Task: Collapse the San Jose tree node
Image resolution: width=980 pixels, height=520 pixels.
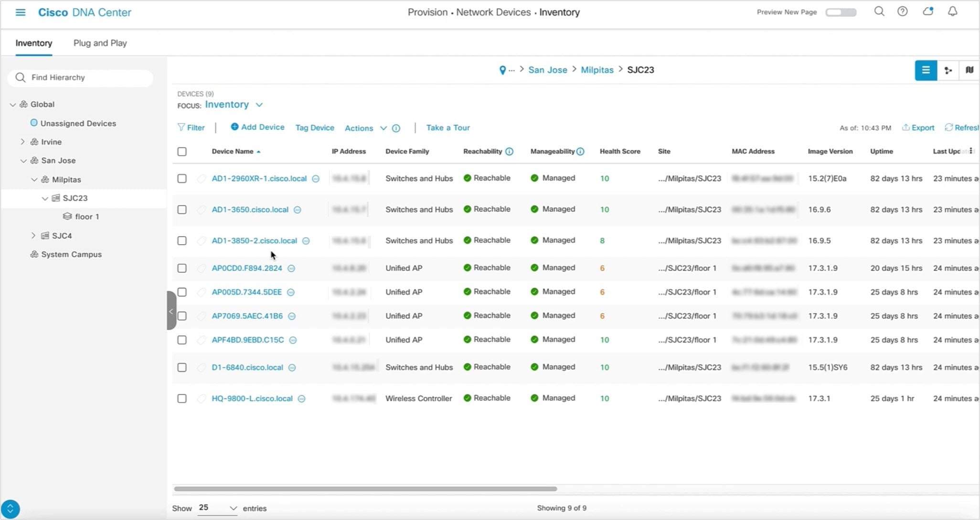Action: (x=23, y=161)
